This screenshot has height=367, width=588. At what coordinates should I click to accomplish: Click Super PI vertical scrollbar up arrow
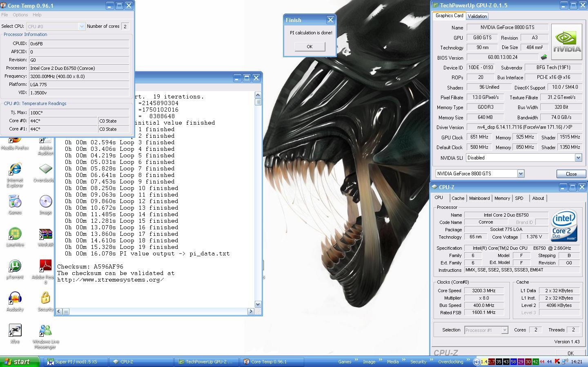point(258,95)
